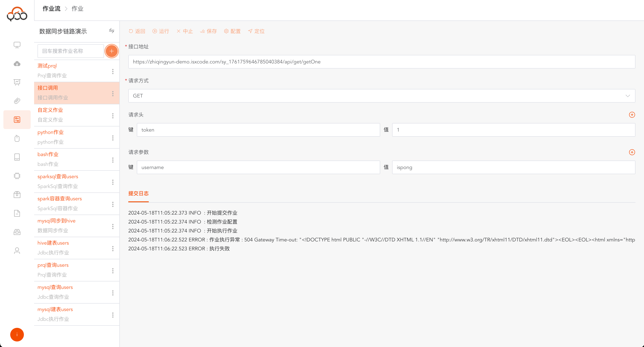Image resolution: width=644 pixels, height=347 pixels.
Task: Select the 提交日志 tab
Action: (138, 193)
